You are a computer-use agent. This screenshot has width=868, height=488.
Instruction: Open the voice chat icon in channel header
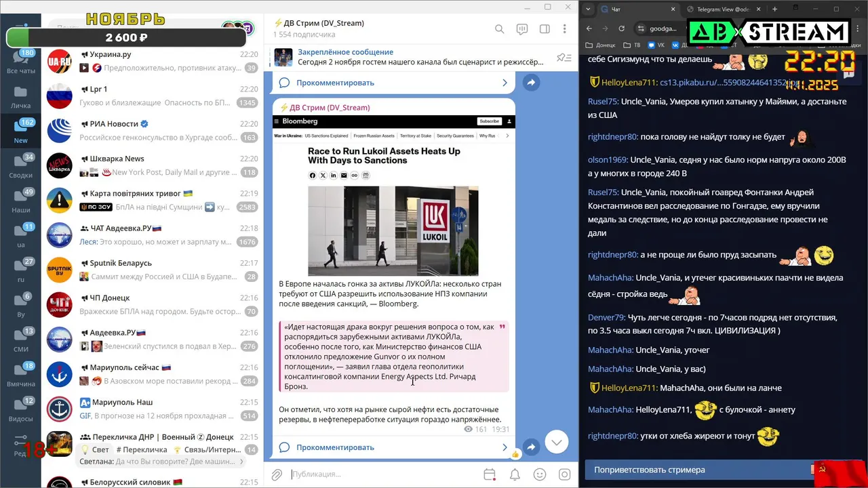pos(521,29)
